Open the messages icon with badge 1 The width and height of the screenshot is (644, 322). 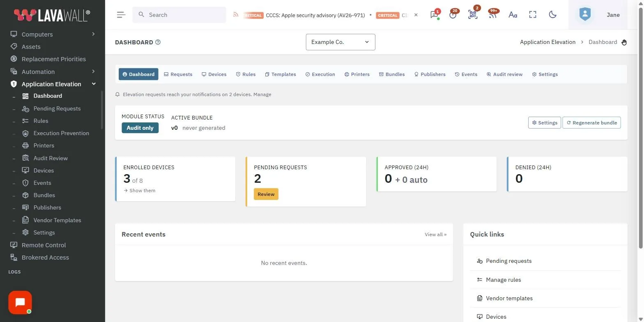coord(434,15)
